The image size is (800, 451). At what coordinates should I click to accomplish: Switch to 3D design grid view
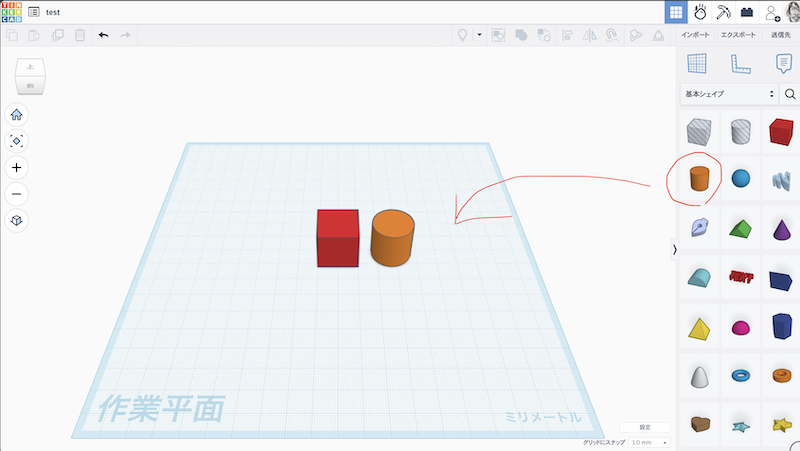(x=676, y=12)
